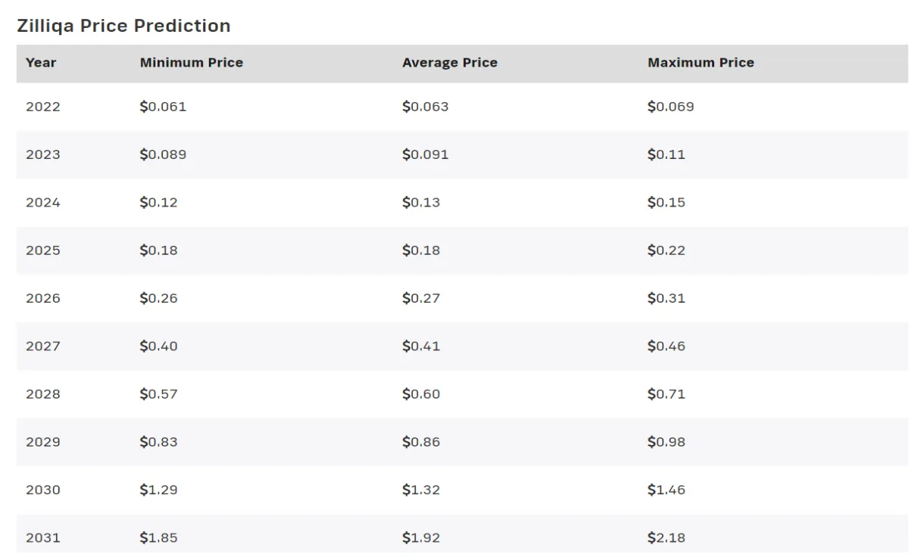Click the Minimum Price column header
This screenshot has height=560, width=924.
[192, 63]
